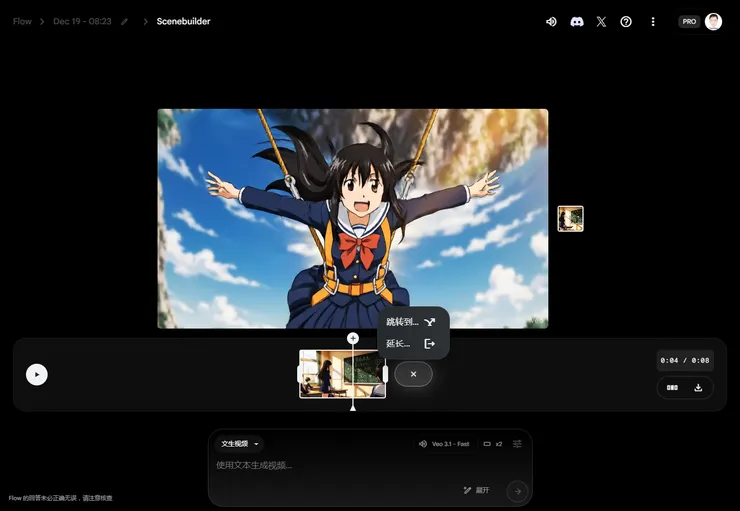Click the 展开 expand prompt button
The image size is (740, 511).
pyautogui.click(x=477, y=490)
